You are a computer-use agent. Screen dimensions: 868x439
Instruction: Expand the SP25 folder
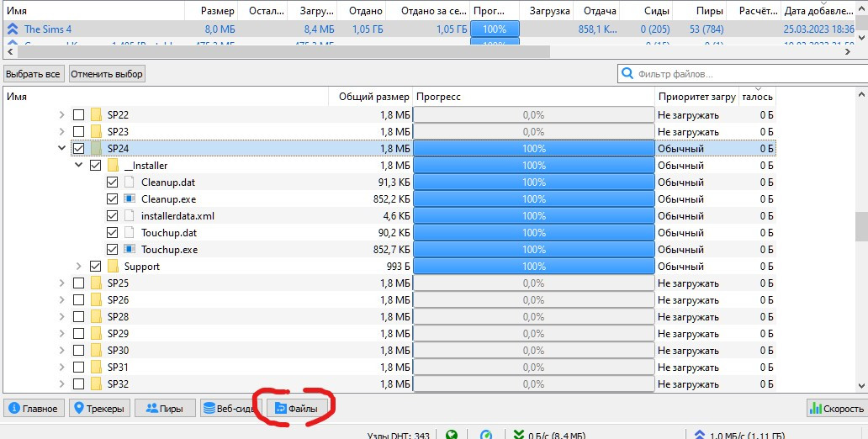[61, 283]
